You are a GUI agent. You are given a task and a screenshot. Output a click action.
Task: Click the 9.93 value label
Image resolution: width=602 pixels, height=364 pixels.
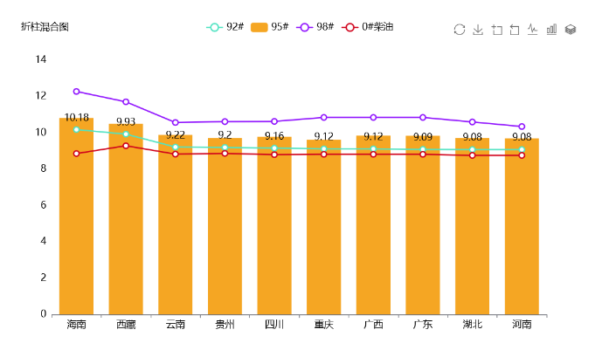(126, 121)
